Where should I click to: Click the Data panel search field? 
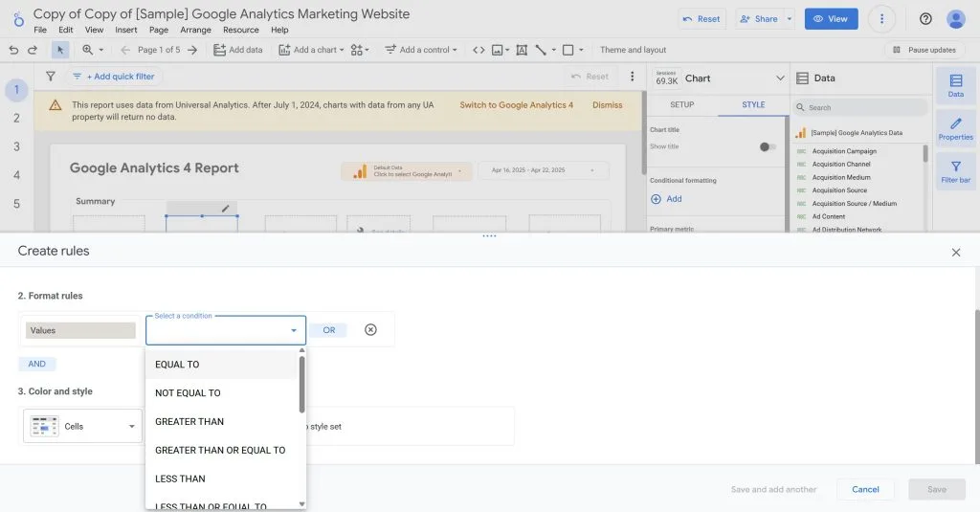point(860,107)
